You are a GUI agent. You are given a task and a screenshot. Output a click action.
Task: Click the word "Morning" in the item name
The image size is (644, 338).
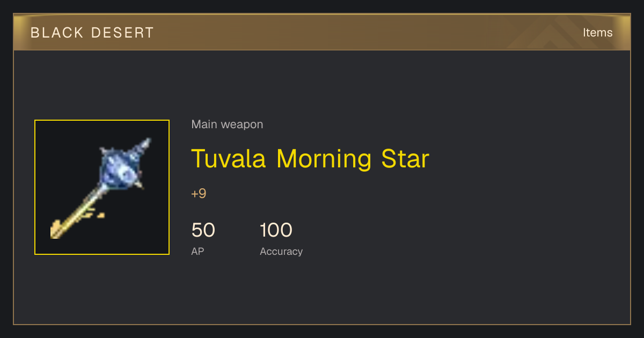click(324, 159)
